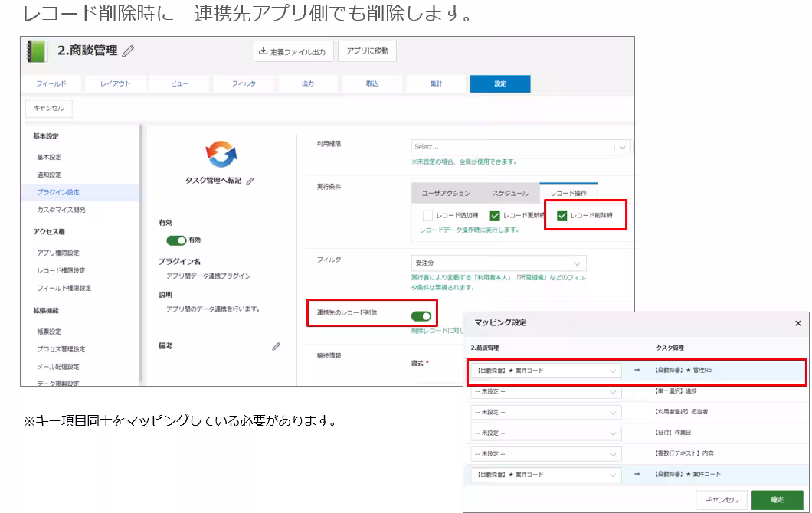Edit app name 2.商談管理 pencil icon
Viewport: 812px width, 513px height.
(128, 51)
